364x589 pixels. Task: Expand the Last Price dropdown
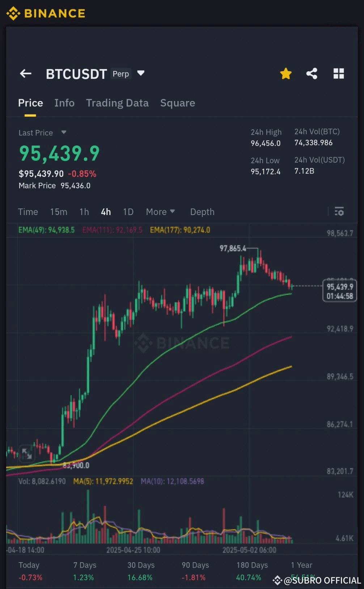coord(64,132)
